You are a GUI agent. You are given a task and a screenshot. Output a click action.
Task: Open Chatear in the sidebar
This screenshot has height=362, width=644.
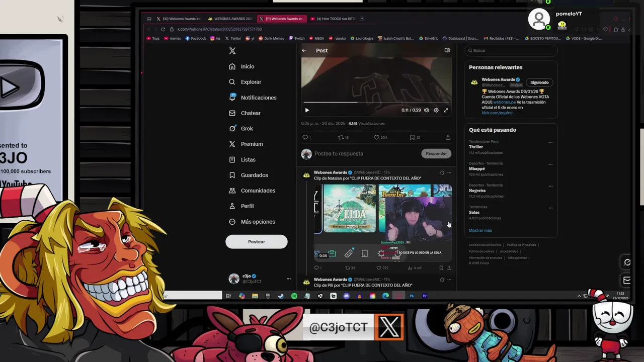point(245,113)
